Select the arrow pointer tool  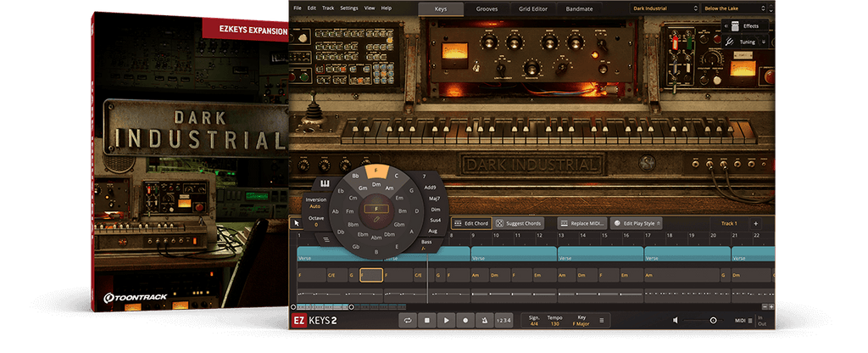[x=296, y=223]
